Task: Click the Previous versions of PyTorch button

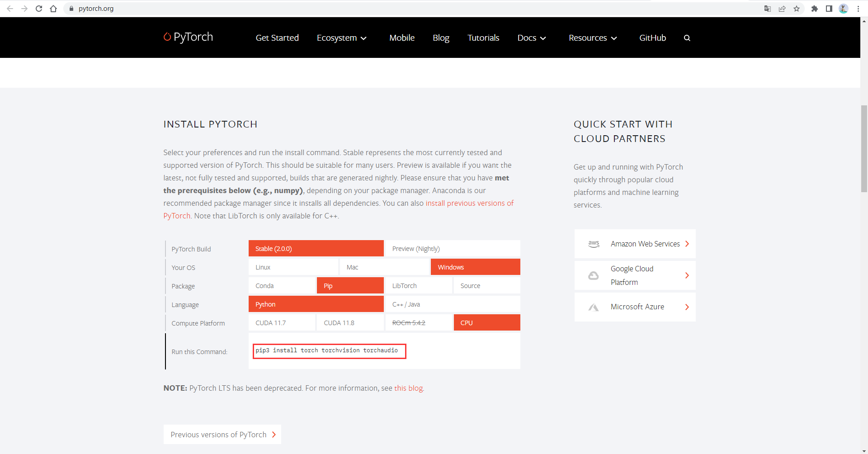Action: pos(222,434)
